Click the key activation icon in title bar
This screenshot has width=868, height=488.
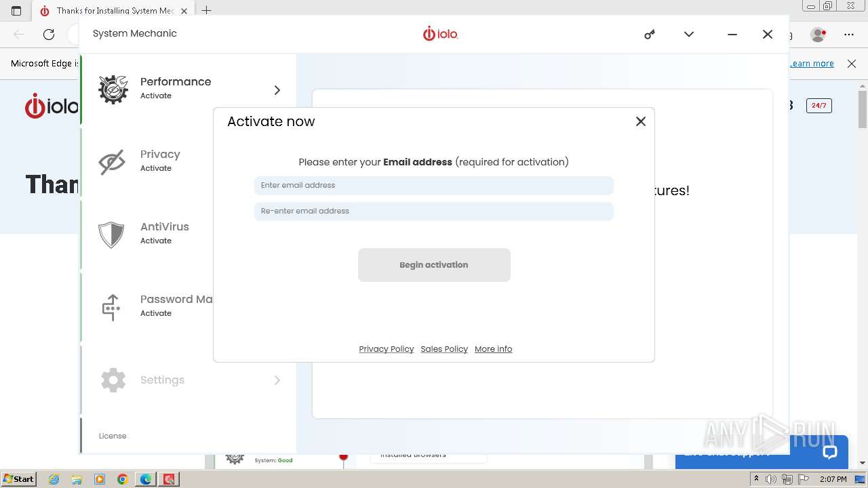point(650,34)
